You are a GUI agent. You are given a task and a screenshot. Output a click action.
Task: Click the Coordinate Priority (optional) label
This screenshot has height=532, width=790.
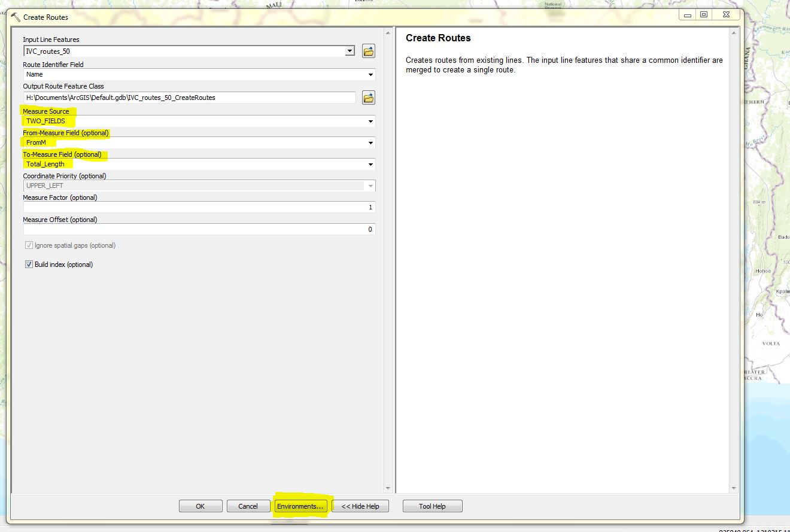coord(65,176)
